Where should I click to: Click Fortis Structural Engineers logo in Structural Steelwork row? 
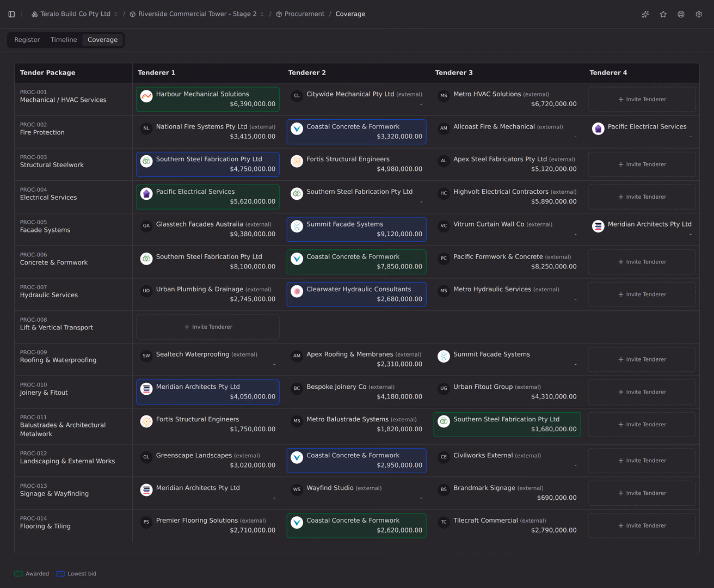297,161
